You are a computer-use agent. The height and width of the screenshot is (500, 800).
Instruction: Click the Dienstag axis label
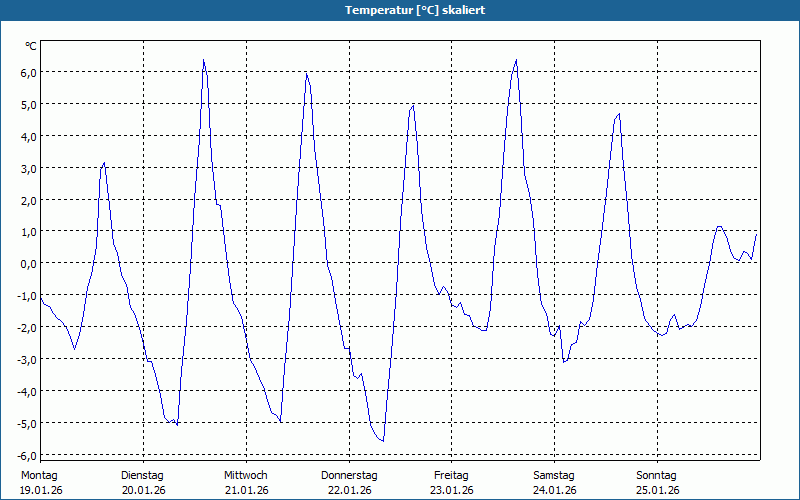point(142,476)
